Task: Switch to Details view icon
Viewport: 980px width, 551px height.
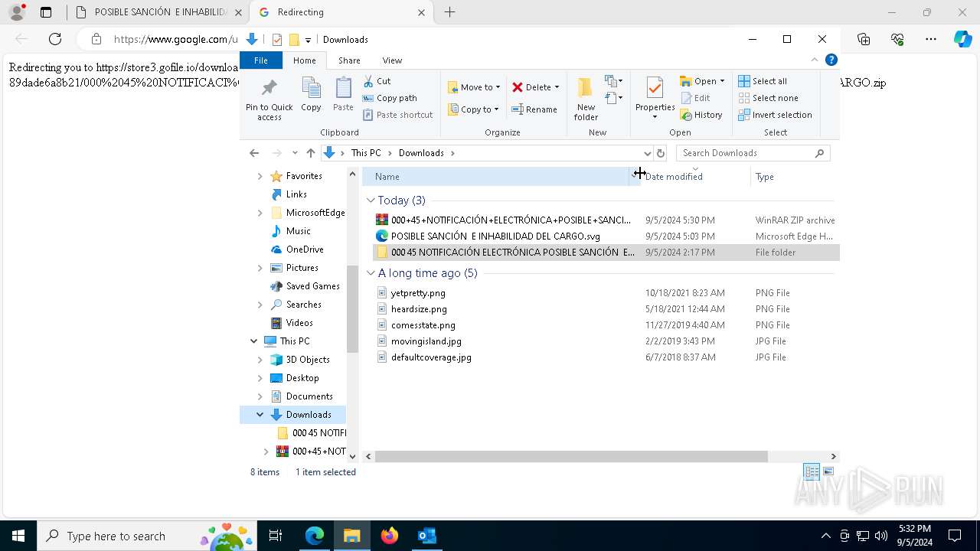Action: pos(812,472)
